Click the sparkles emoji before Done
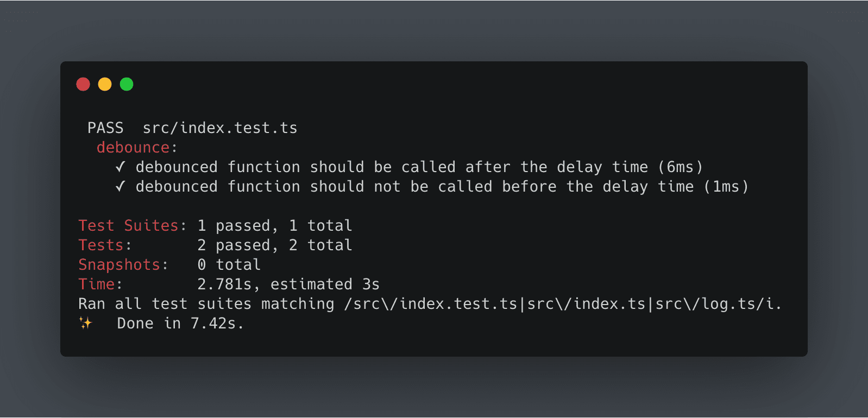Image resolution: width=868 pixels, height=418 pixels. pos(86,323)
